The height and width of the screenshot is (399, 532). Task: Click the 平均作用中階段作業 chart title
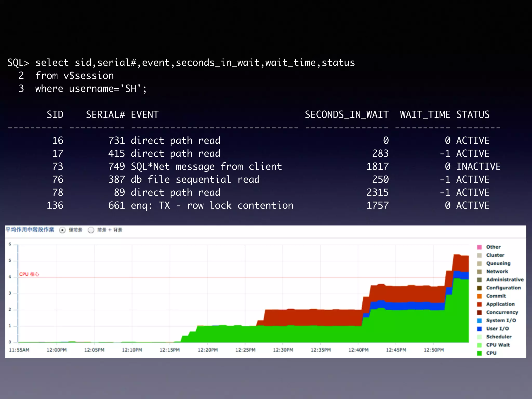pyautogui.click(x=30, y=230)
